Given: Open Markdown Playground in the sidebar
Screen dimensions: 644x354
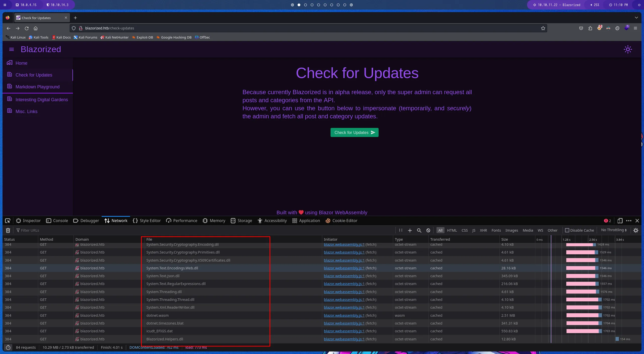Looking at the screenshot, I should 37,87.
